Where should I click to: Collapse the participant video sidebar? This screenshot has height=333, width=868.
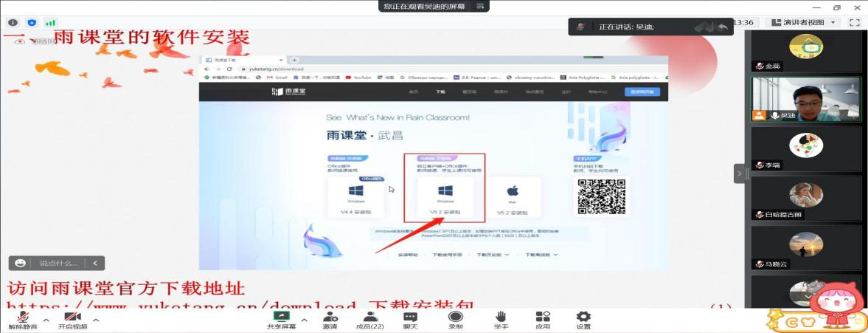click(x=738, y=174)
